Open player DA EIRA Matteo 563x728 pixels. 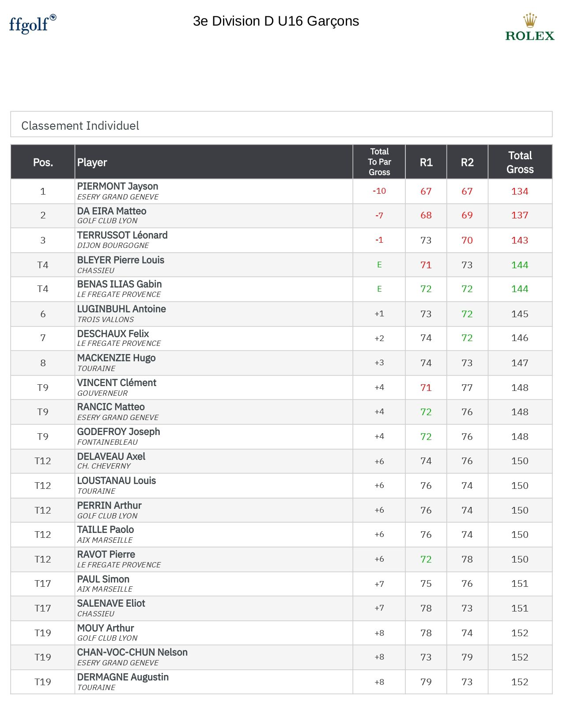112,211
